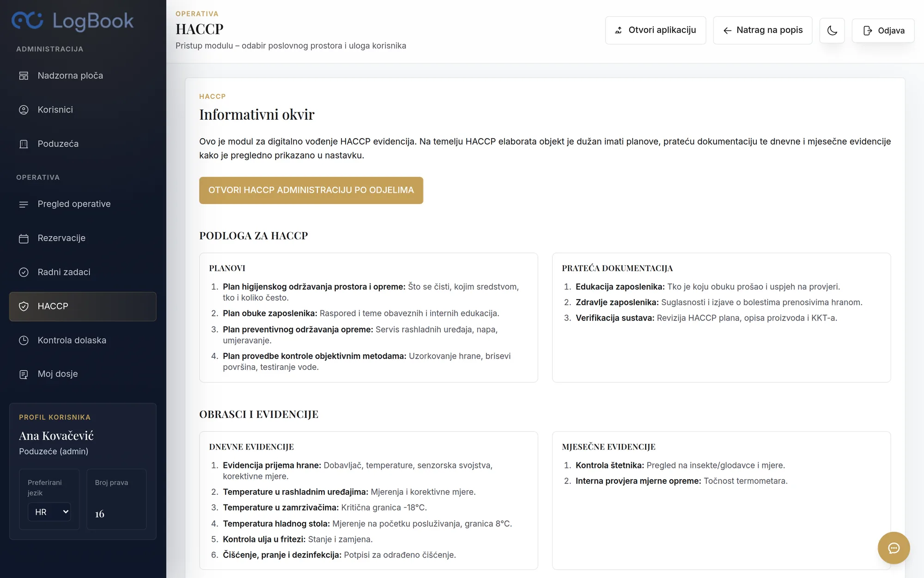Screen dimensions: 924x578
Task: Click the Korisnici user icon
Action: point(24,110)
